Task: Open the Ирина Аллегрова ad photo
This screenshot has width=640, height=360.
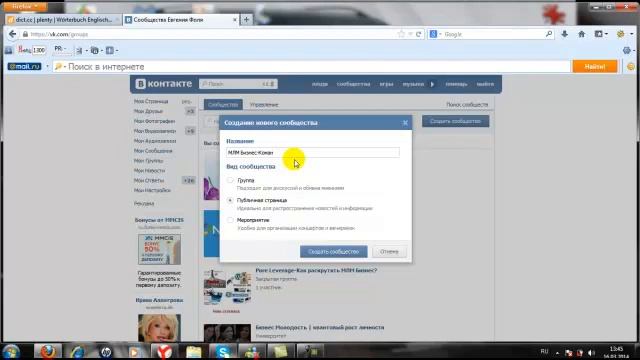Action: [x=159, y=328]
